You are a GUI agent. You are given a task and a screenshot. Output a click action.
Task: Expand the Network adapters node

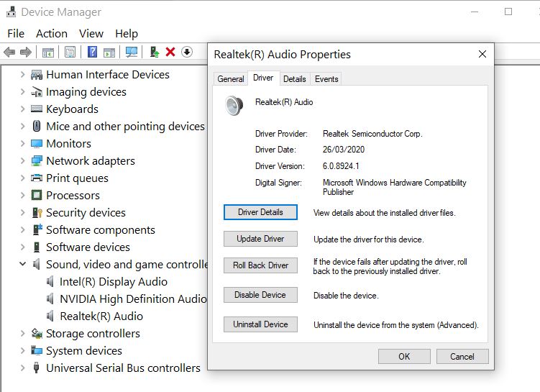coord(22,160)
